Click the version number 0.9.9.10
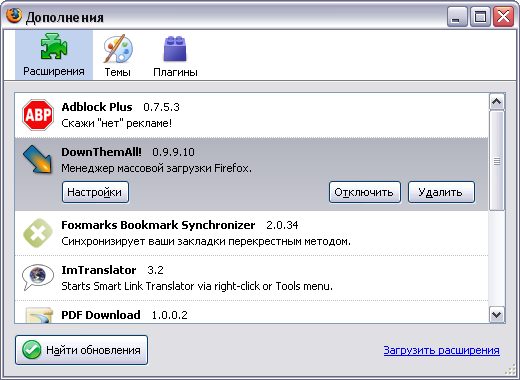This screenshot has height=380, width=520. click(173, 152)
